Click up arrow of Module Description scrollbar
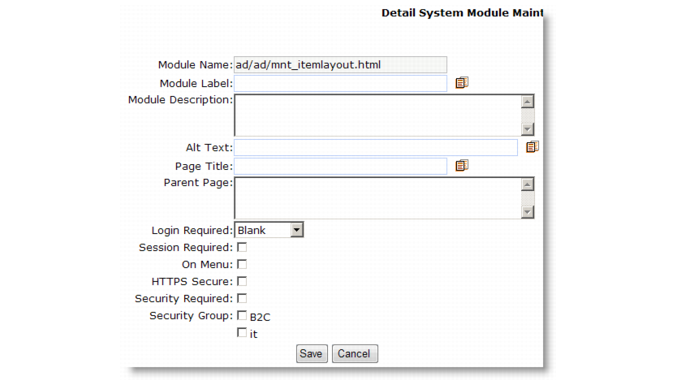Viewport: 675px width, 384px height. [527, 102]
